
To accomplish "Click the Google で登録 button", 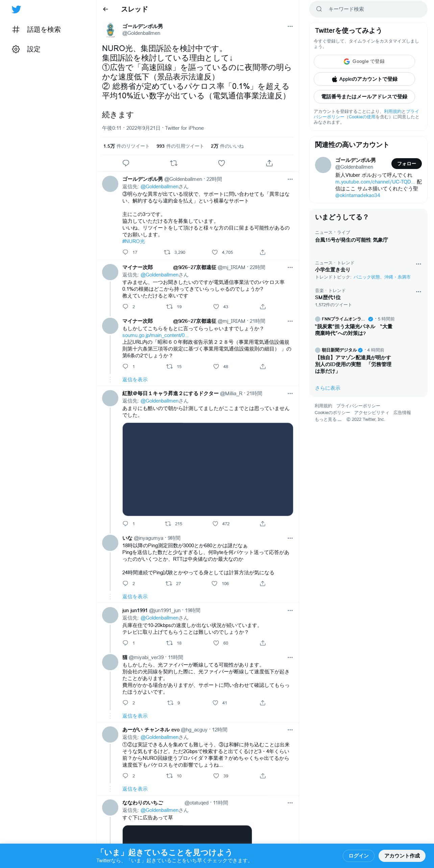I will tap(364, 62).
